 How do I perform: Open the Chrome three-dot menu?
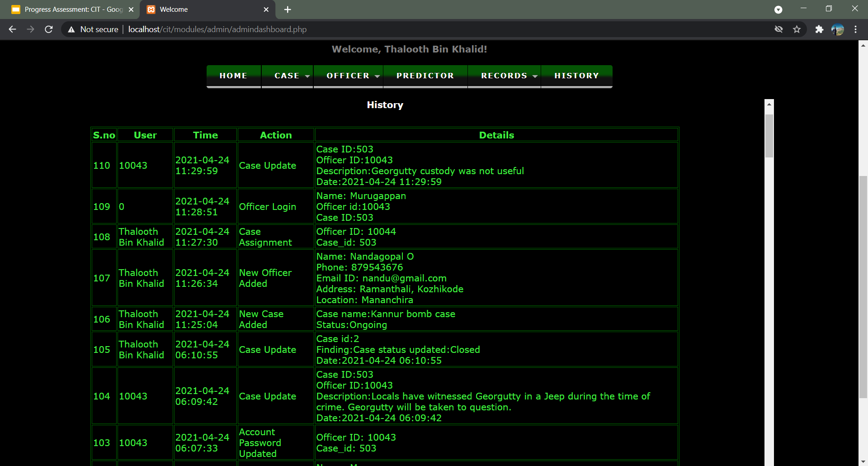tap(855, 29)
